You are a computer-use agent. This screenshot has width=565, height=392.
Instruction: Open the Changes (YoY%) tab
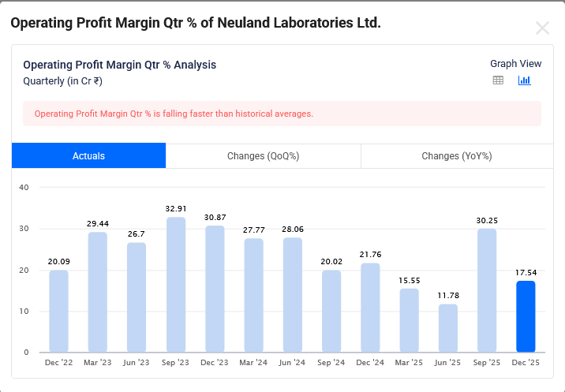456,156
